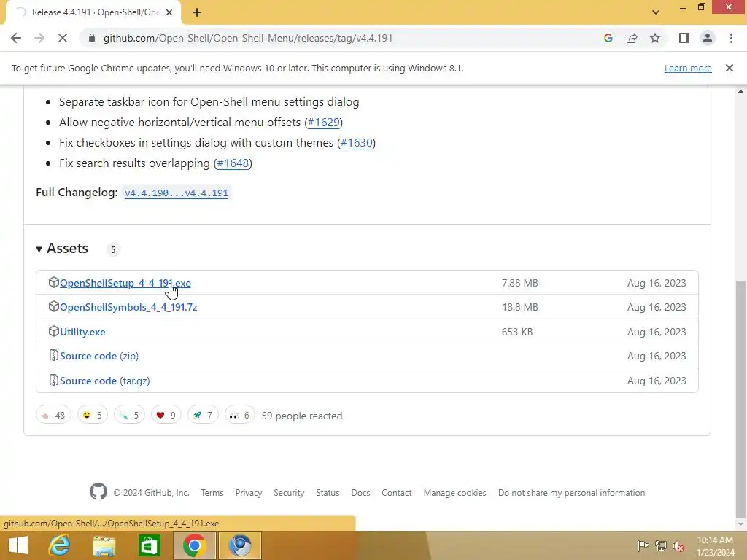Open the Chrome side panel
The width and height of the screenshot is (747, 560).
[684, 38]
